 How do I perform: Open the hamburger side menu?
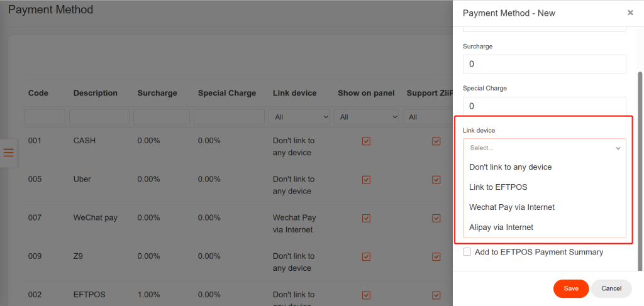(9, 153)
